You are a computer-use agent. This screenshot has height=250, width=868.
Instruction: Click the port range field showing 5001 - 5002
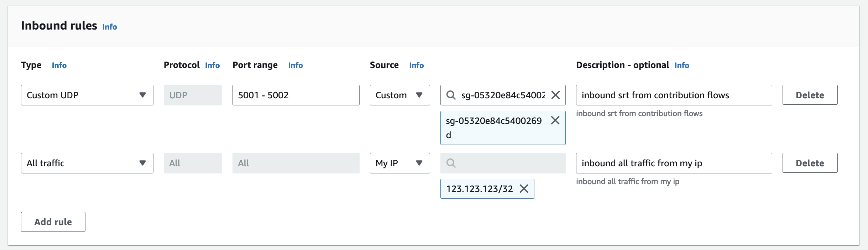coord(296,95)
